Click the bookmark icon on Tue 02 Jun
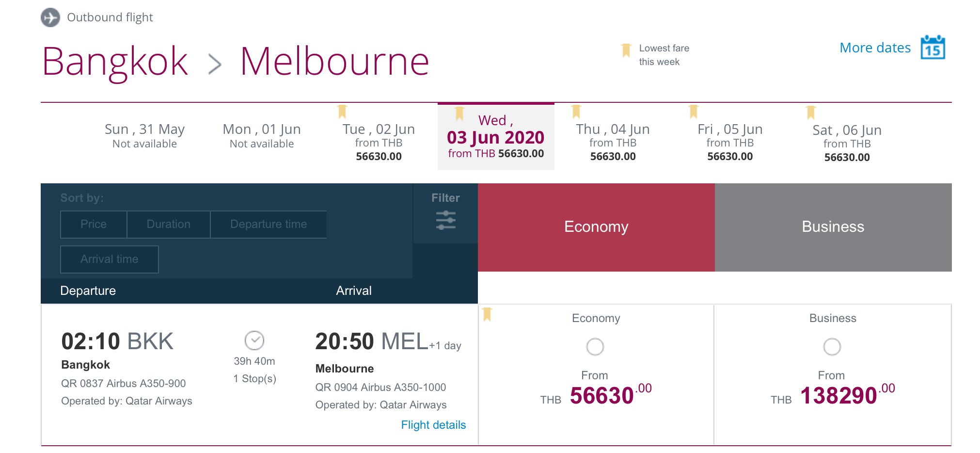 (x=342, y=112)
